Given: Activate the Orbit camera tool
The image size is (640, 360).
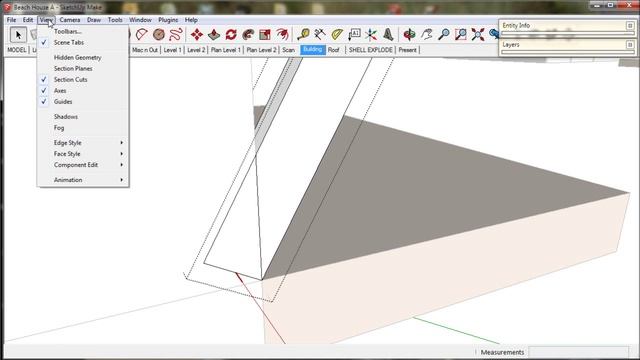Looking at the screenshot, I should click(409, 35).
